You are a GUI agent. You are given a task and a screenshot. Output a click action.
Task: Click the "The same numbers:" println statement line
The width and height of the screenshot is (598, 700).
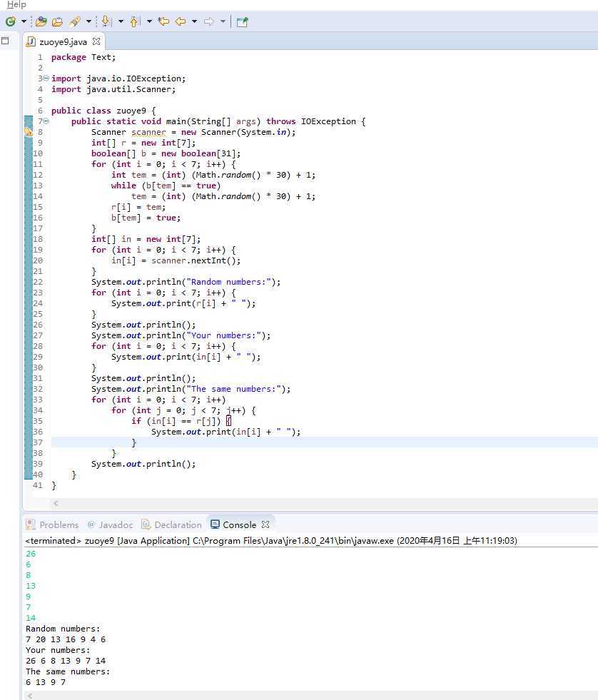[x=191, y=390]
